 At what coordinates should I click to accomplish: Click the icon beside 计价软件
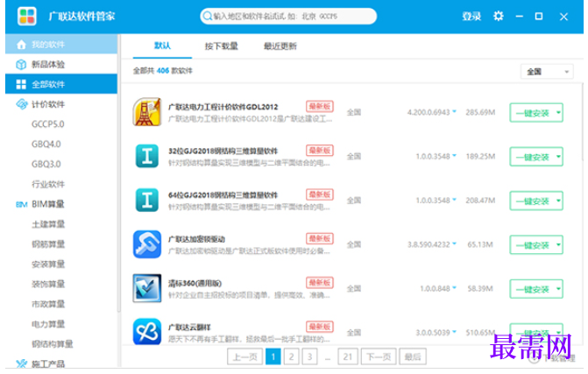(22, 104)
